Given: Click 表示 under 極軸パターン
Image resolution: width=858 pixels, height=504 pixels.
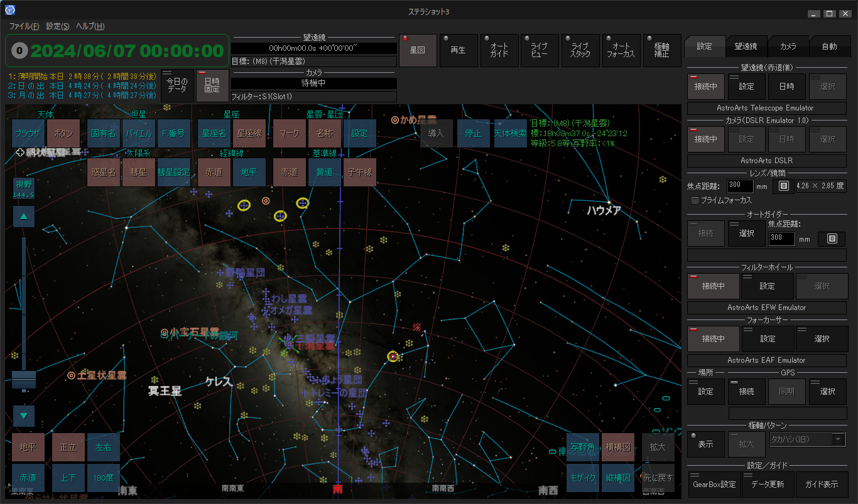Looking at the screenshot, I should [x=706, y=444].
